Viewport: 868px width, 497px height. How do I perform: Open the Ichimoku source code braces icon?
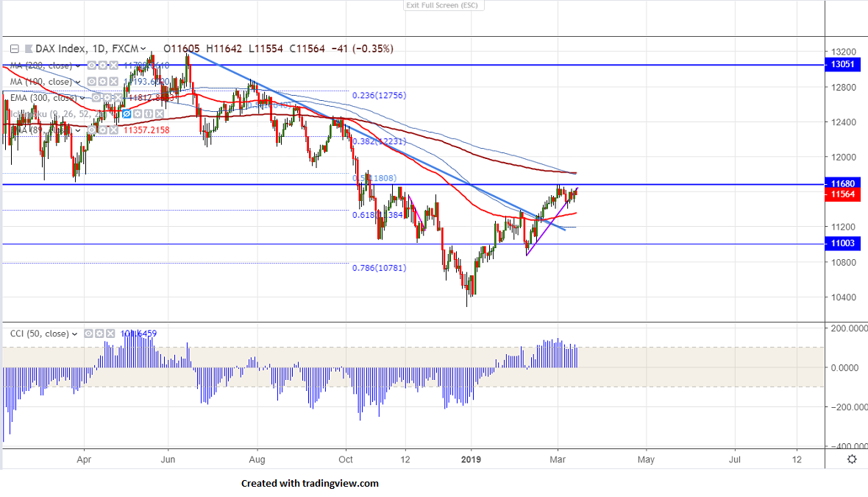coord(149,113)
